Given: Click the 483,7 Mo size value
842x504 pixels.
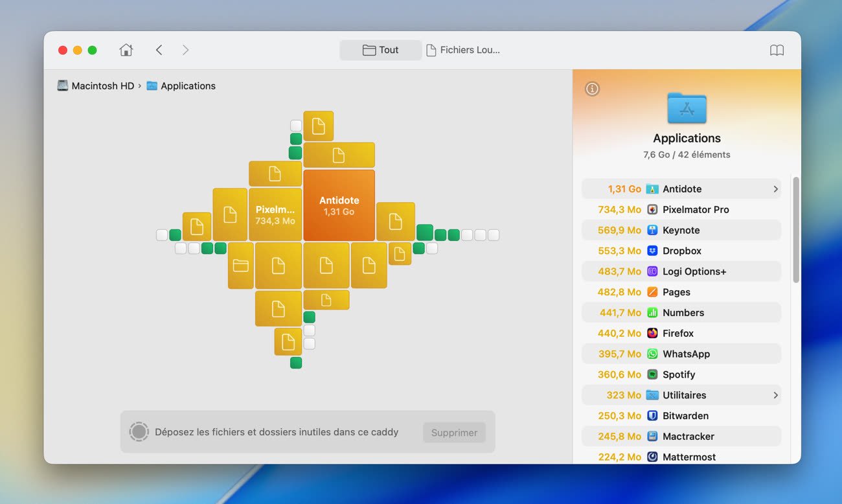Looking at the screenshot, I should click(619, 271).
